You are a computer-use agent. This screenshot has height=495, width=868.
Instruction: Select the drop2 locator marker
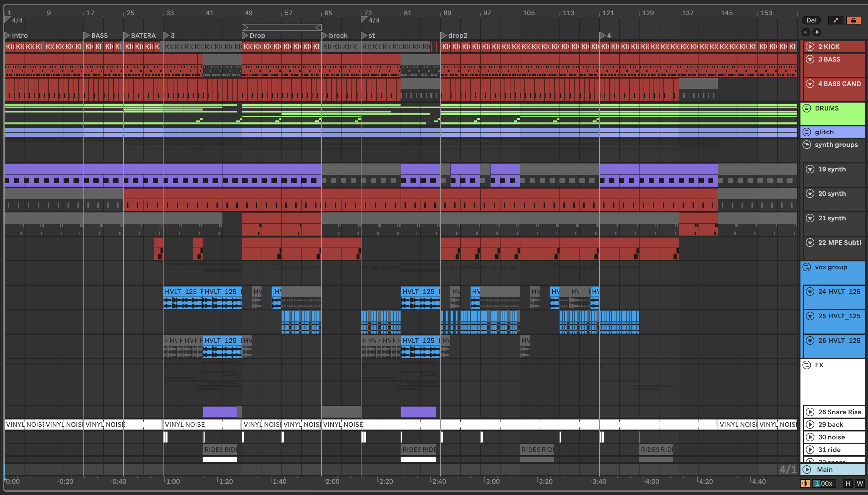tap(444, 35)
